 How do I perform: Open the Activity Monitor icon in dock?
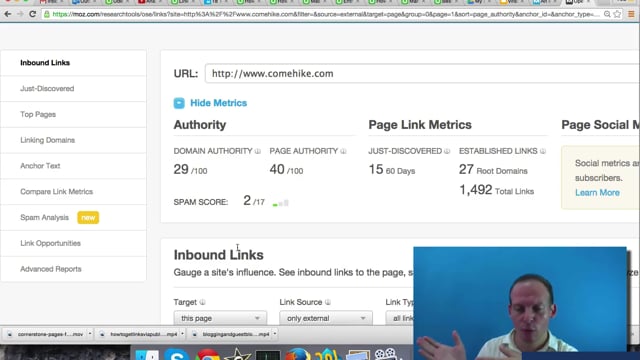pos(268,355)
